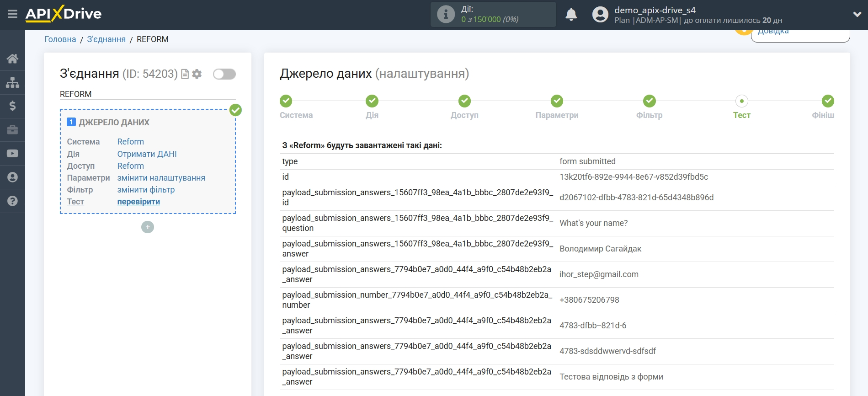Screen dimensions: 868x396
Task: Click value 'What's your name?'
Action: (x=594, y=223)
